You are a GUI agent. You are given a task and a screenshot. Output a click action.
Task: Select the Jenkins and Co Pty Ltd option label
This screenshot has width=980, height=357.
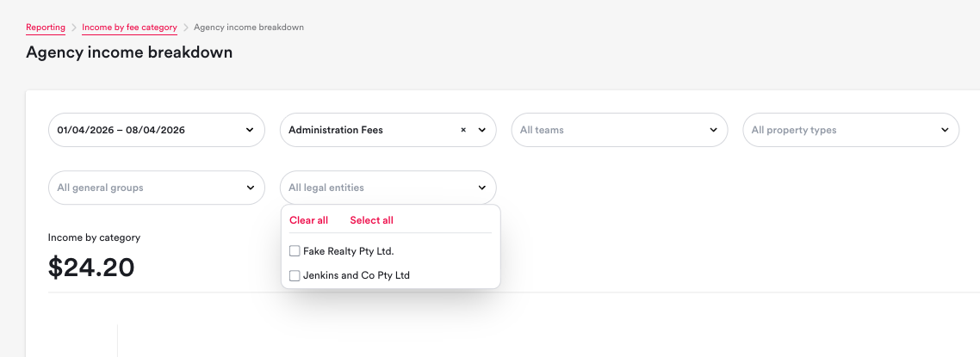pyautogui.click(x=357, y=275)
